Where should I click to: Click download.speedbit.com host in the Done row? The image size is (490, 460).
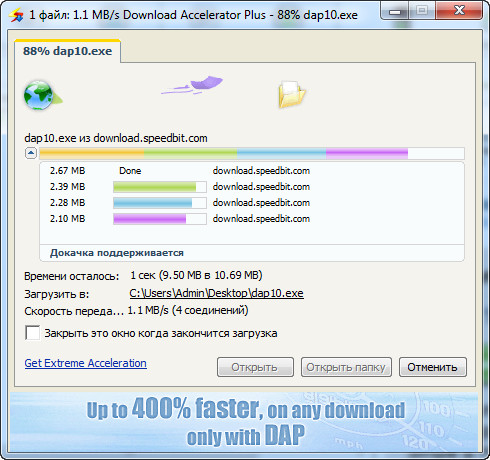261,171
